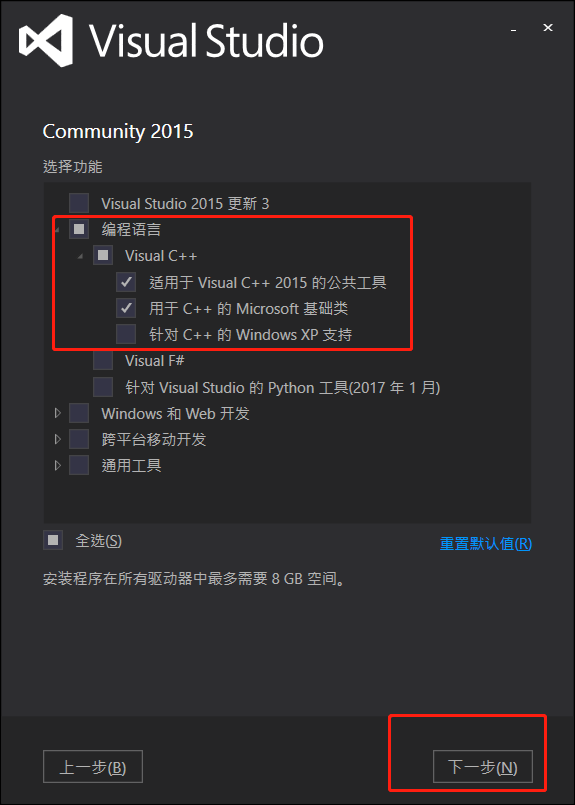Enable Python 工具 for Visual Studio checkbox
This screenshot has height=805, width=575.
click(x=103, y=387)
